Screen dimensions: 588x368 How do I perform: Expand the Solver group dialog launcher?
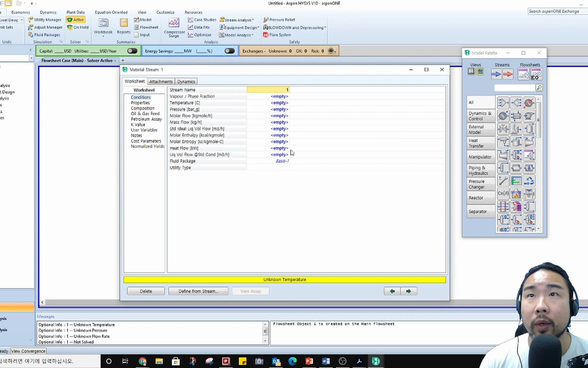click(87, 42)
